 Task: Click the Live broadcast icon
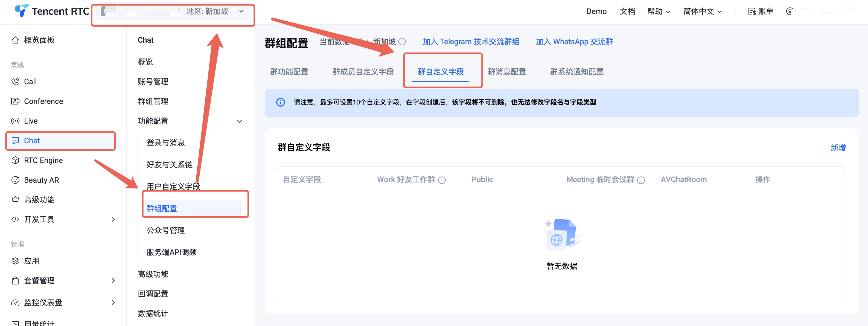[15, 121]
